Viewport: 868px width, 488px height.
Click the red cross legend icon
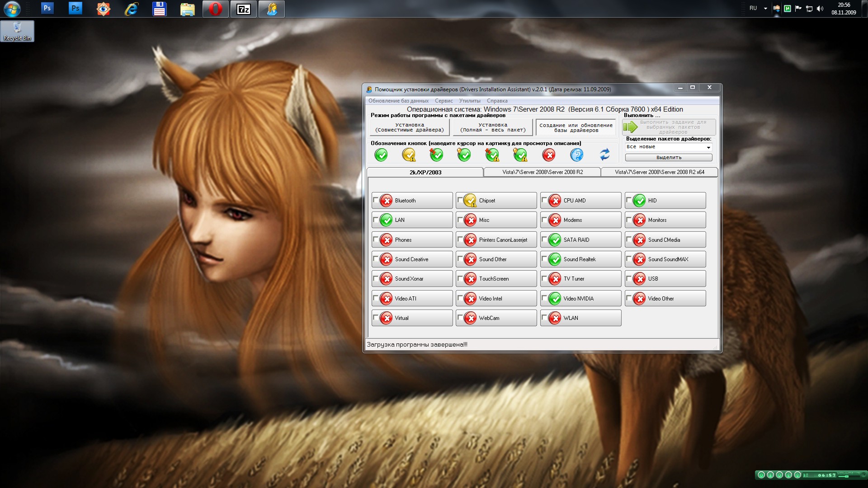549,155
